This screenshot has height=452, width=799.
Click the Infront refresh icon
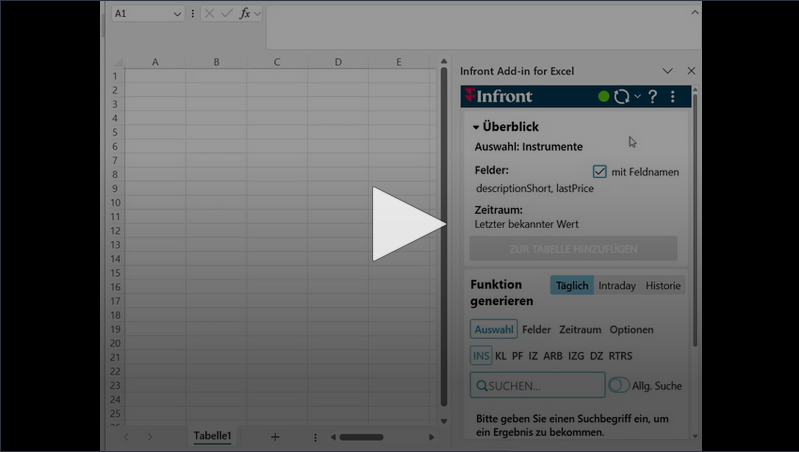point(621,96)
